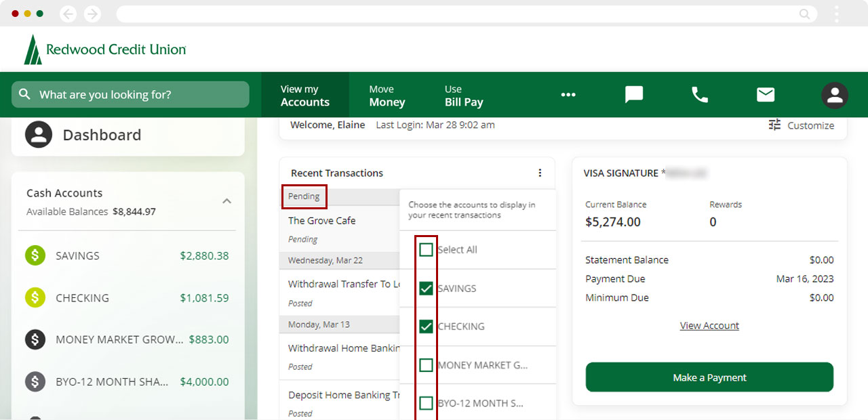The image size is (868, 420).
Task: Check the MONEY MARKET G... checkbox
Action: (x=426, y=365)
